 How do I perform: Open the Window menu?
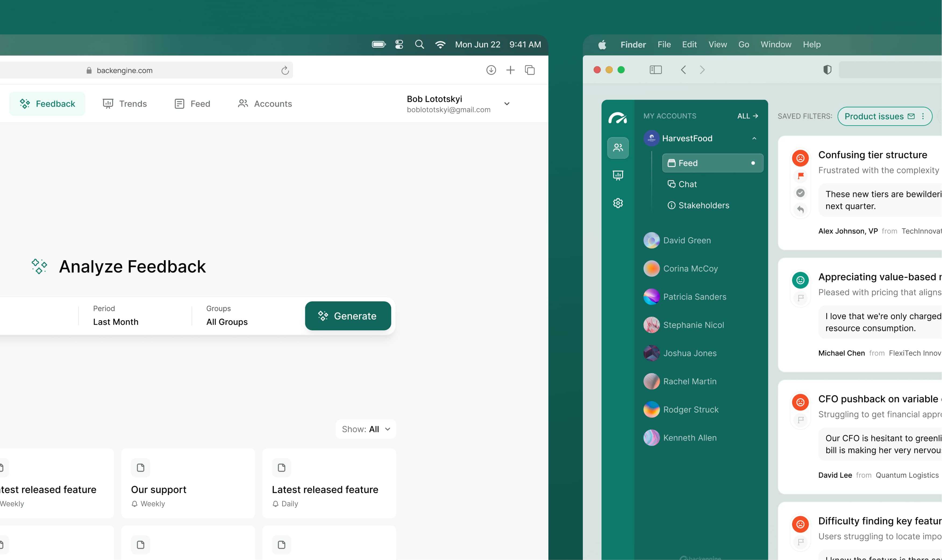click(776, 45)
